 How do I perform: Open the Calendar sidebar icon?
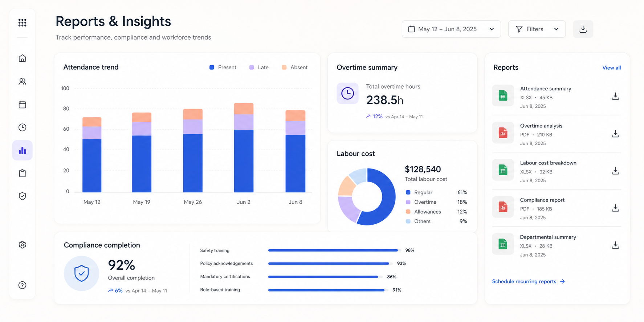tap(22, 105)
